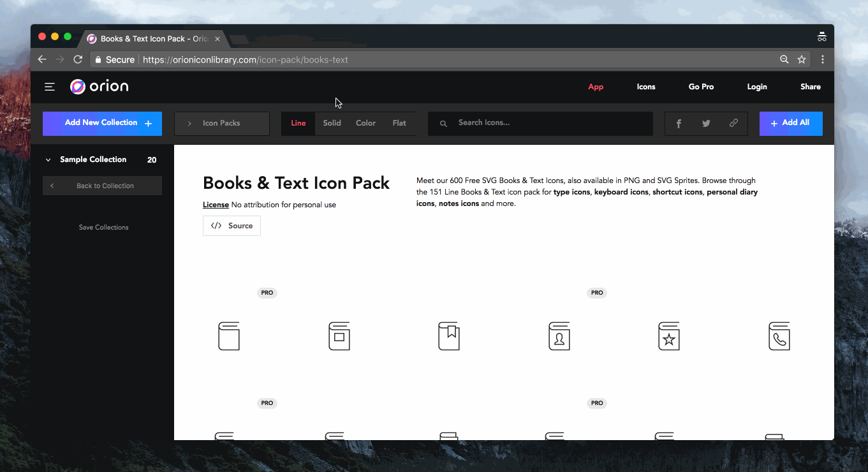Click the Orion logo
This screenshot has width=868, height=472.
click(x=99, y=86)
